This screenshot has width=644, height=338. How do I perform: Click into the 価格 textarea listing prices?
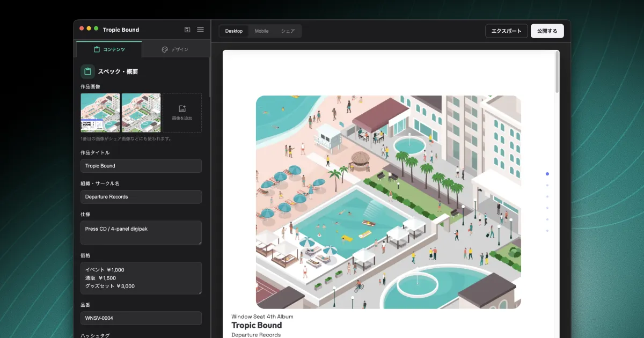(141, 278)
